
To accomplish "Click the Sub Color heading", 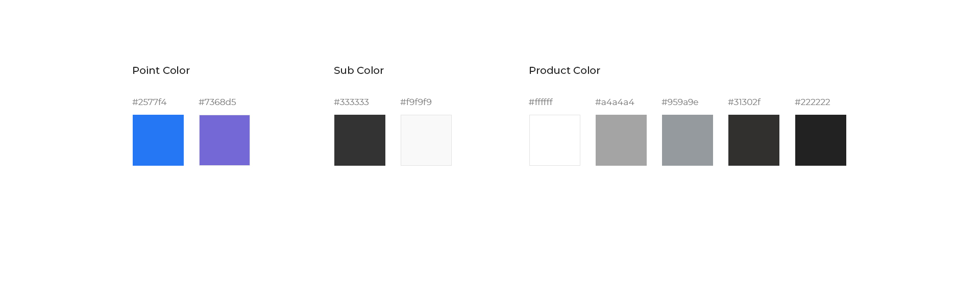I will point(359,70).
